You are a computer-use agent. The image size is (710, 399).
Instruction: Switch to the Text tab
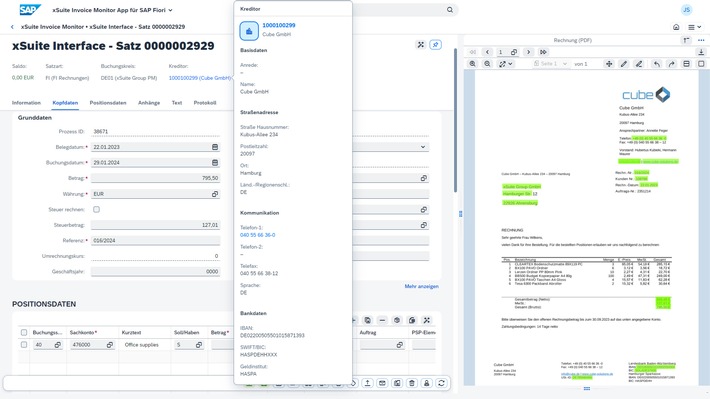click(x=177, y=103)
